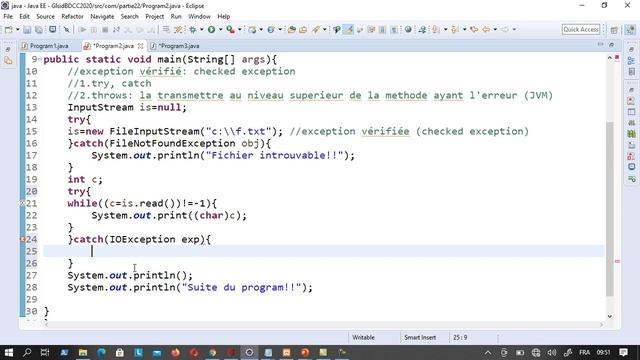Open File Explorer from the taskbar

(x=83, y=352)
